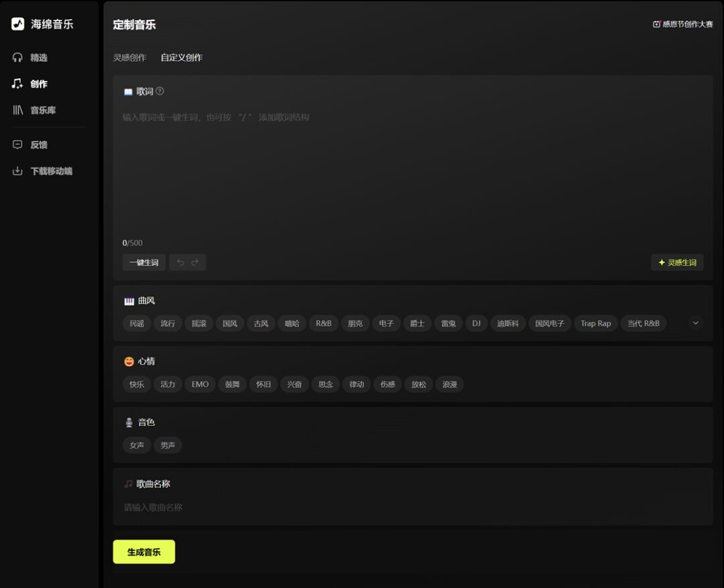The image size is (724, 588).
Task: Redo the lyrics edit
Action: click(x=195, y=262)
